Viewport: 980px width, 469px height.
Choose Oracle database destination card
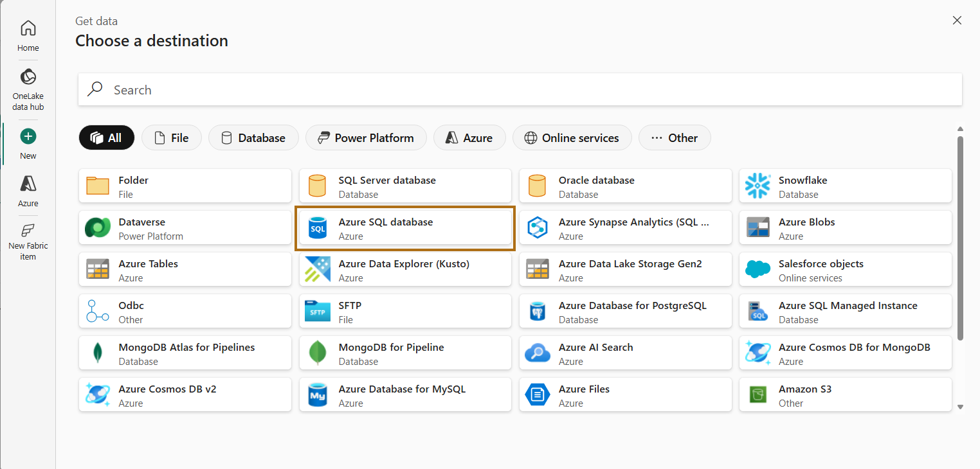tap(625, 186)
